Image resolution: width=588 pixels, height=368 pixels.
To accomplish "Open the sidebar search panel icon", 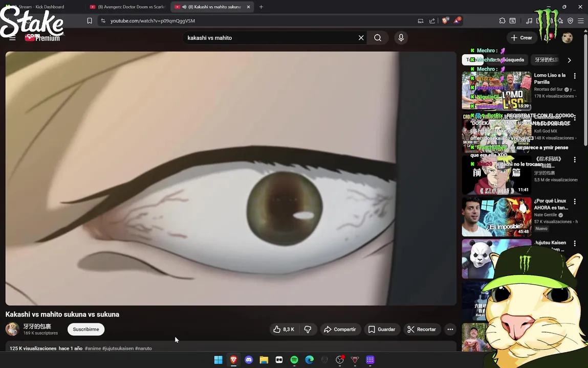I will point(513,21).
